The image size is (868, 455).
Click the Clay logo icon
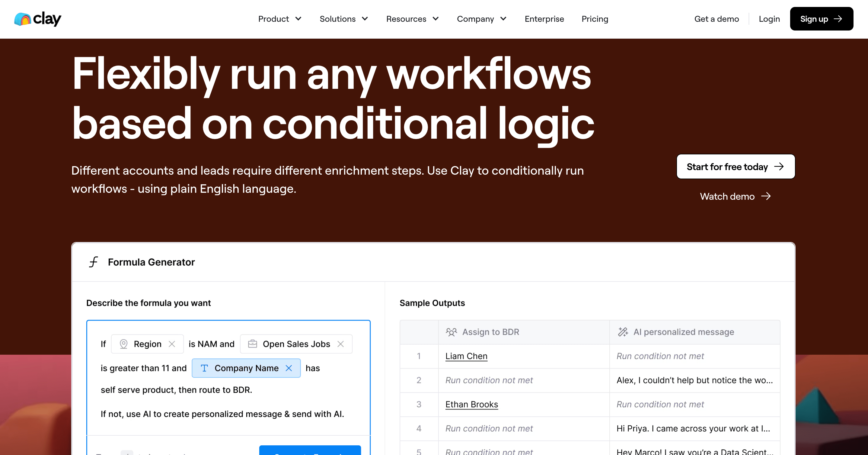(23, 19)
